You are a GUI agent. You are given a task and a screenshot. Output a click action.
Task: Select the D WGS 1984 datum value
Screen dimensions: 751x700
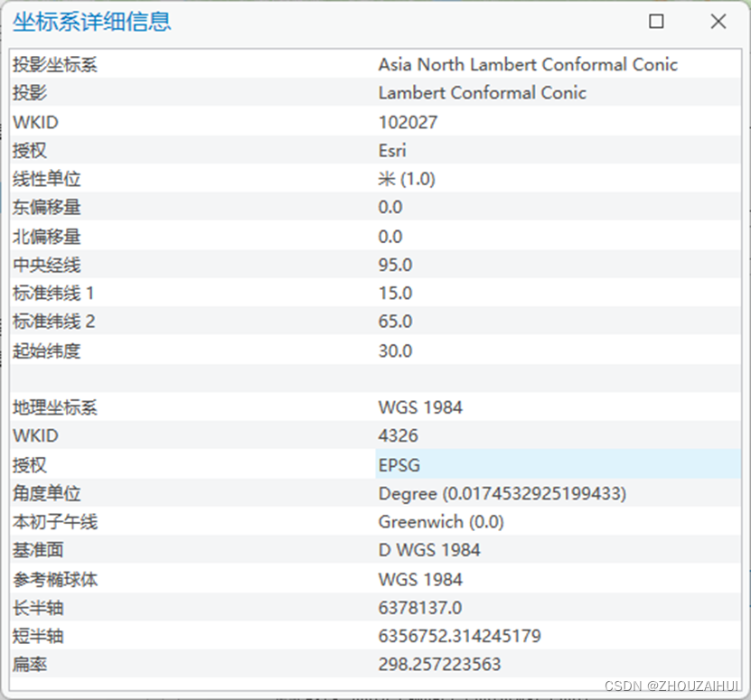[x=429, y=550]
